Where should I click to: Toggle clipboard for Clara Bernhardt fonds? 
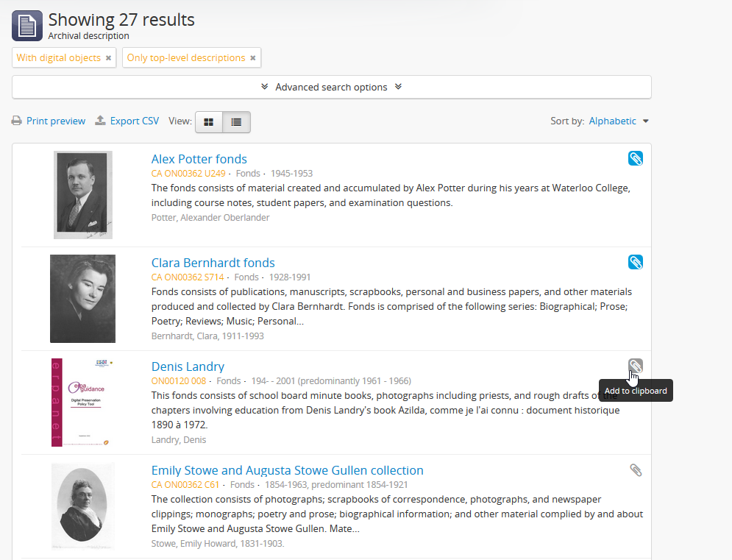coord(636,262)
